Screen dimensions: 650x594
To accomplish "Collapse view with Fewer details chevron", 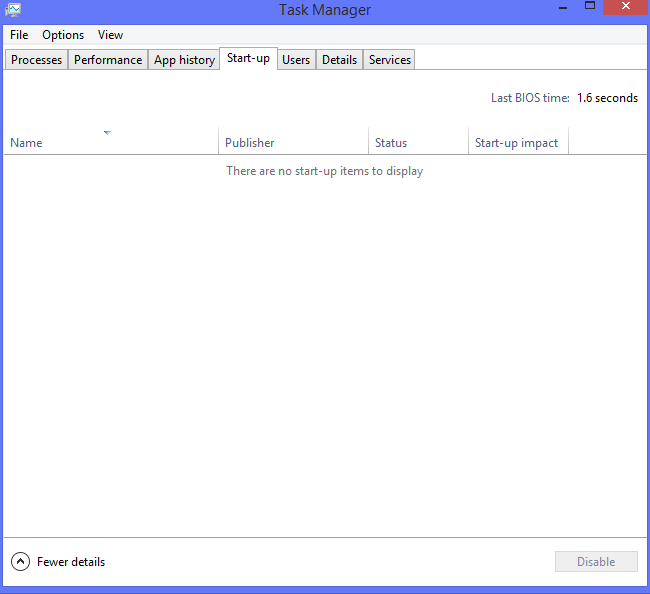I will [x=20, y=562].
